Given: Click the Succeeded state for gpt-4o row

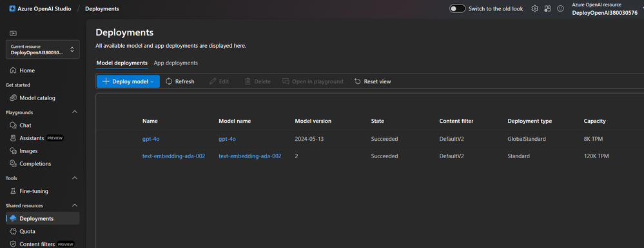Looking at the screenshot, I should click(x=384, y=139).
